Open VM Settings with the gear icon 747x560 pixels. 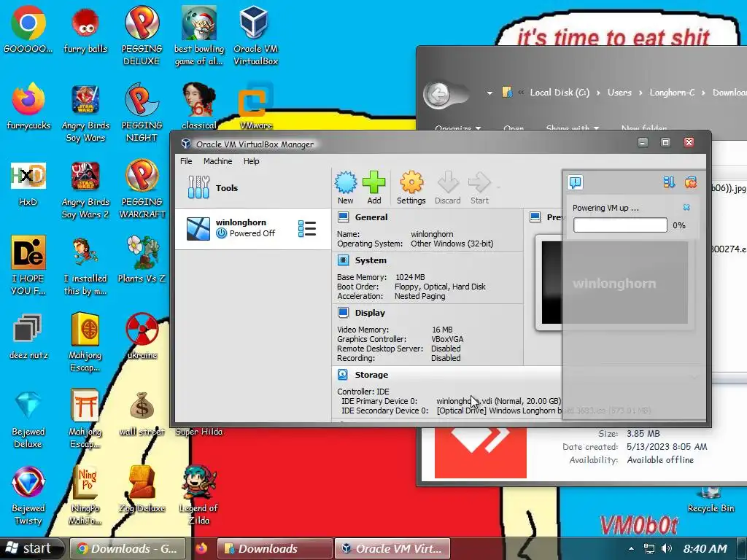click(x=411, y=187)
